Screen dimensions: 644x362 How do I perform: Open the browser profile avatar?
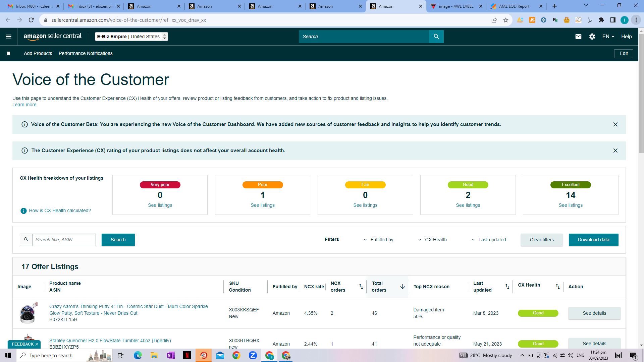pyautogui.click(x=625, y=20)
